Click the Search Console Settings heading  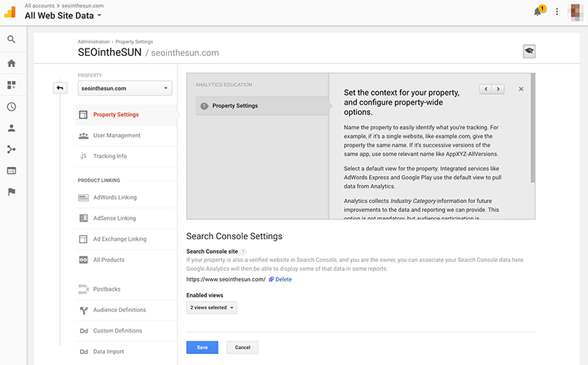click(x=234, y=236)
